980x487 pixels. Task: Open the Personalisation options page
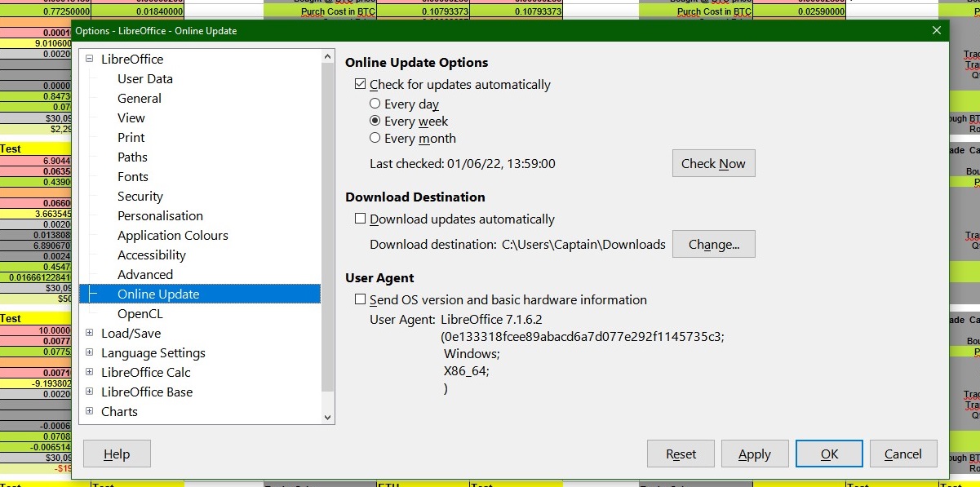coord(160,215)
